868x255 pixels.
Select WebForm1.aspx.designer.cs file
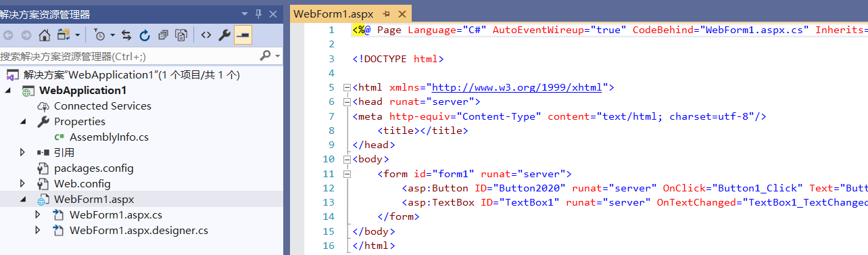139,231
